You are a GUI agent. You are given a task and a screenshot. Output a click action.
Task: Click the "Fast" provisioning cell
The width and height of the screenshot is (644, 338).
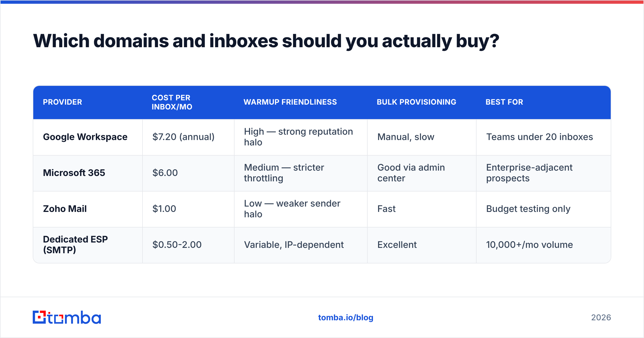422,209
